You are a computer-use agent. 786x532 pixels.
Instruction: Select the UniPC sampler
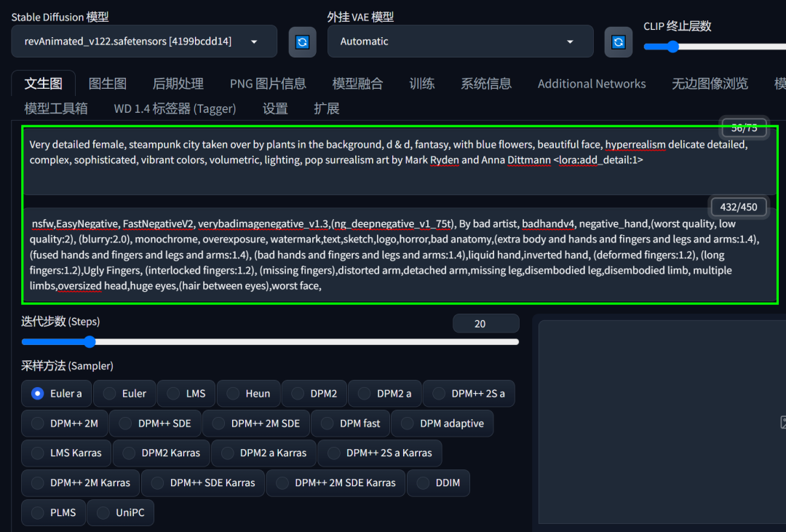pos(120,512)
